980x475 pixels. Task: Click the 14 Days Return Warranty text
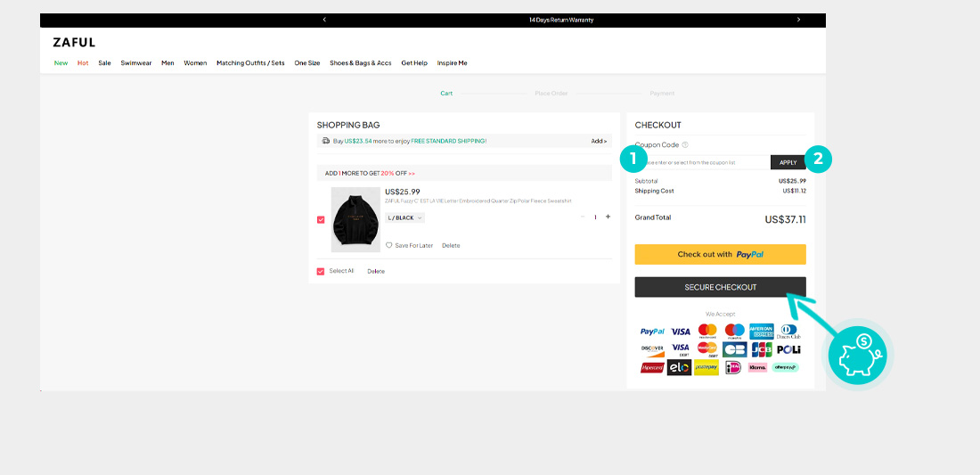561,20
